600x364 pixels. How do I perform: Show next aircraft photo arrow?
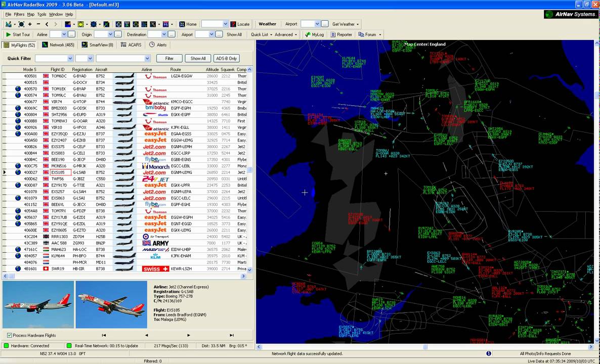pos(189,335)
